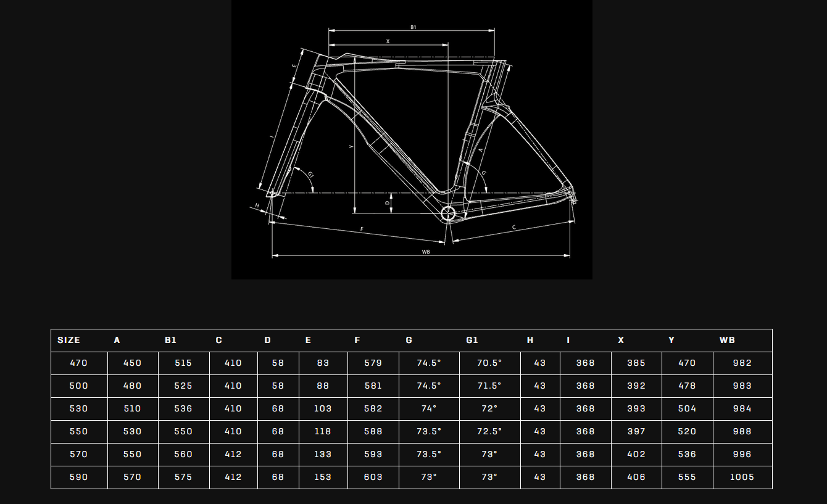
Task: Click the 555 value in column Y
Action: pos(687,477)
